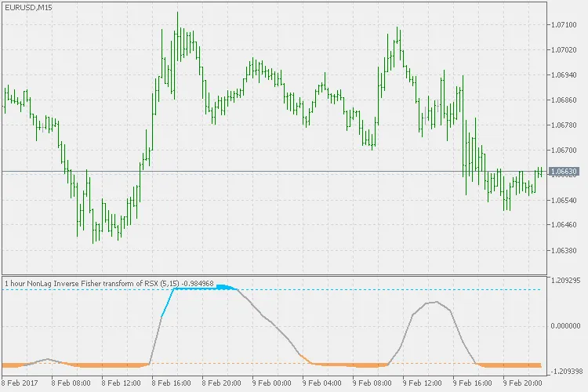Click the 1.06460 price axis label

(564, 226)
